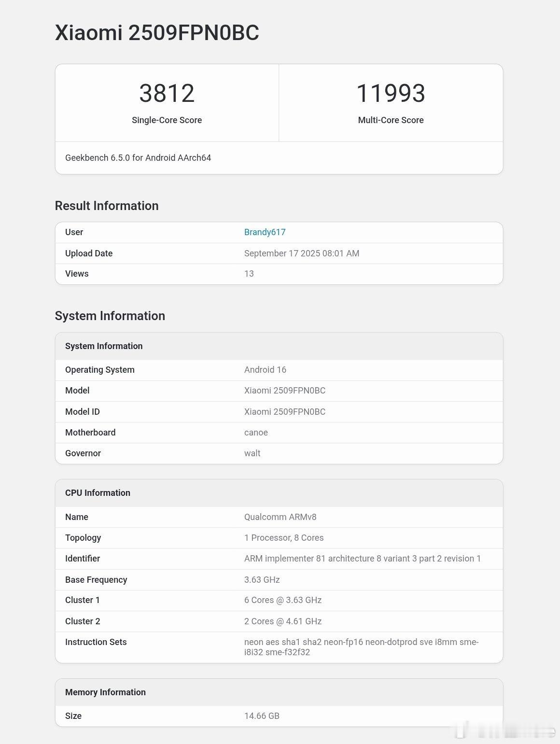Select the CPU name Qualcomm ARMv8

(280, 517)
